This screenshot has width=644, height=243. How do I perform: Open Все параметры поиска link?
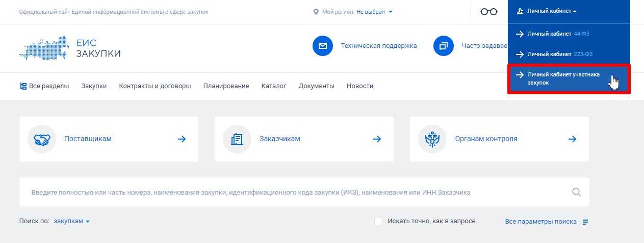coord(541,222)
